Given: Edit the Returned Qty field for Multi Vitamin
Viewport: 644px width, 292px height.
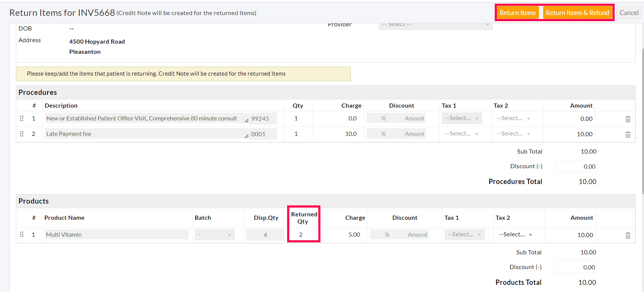Looking at the screenshot, I should 303,235.
